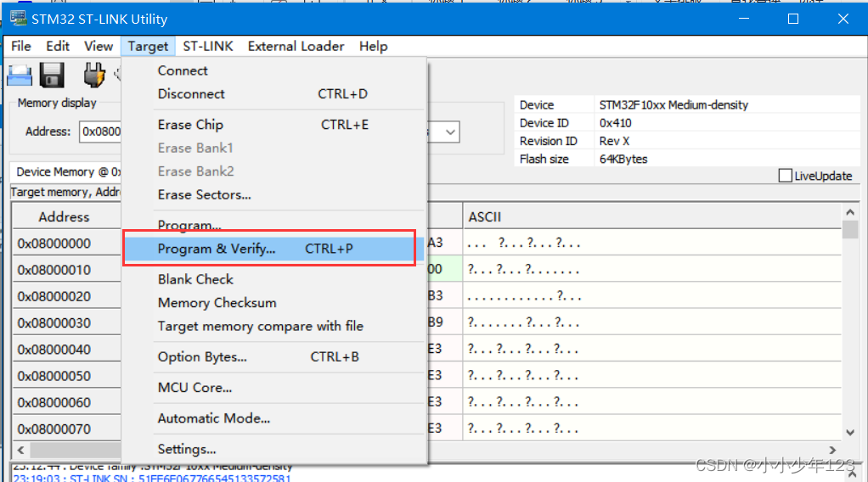Select address row 0x08000020

pos(54,297)
